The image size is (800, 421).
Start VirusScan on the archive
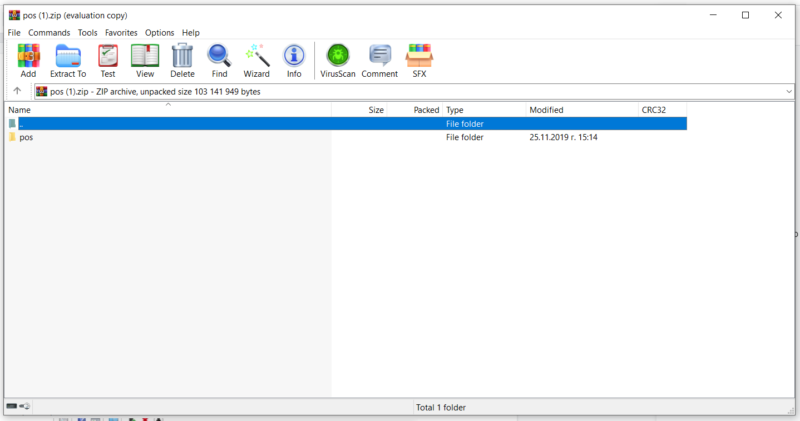[338, 60]
